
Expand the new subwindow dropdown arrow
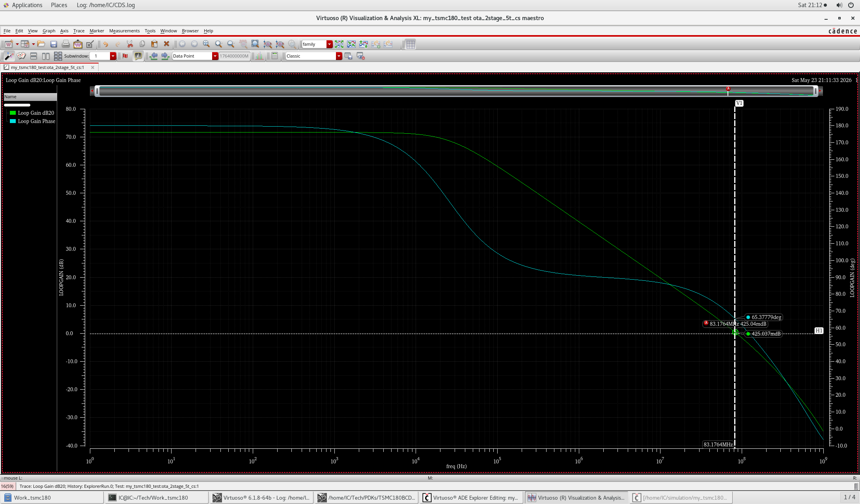click(34, 44)
